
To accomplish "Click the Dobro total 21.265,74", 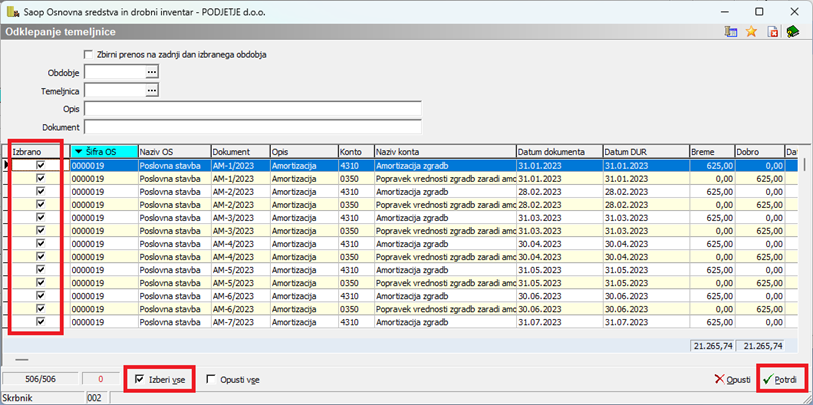I will [x=759, y=345].
